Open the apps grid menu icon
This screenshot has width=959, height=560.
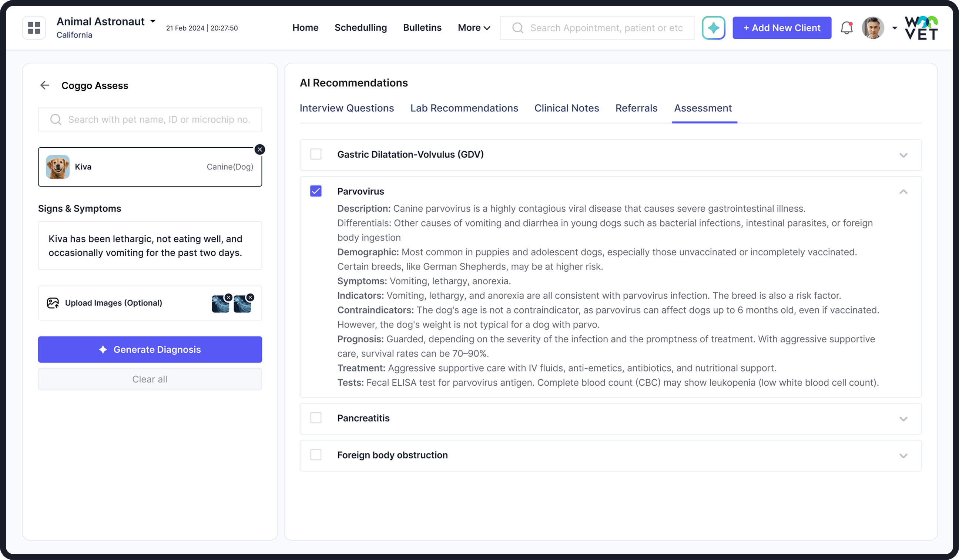click(34, 28)
